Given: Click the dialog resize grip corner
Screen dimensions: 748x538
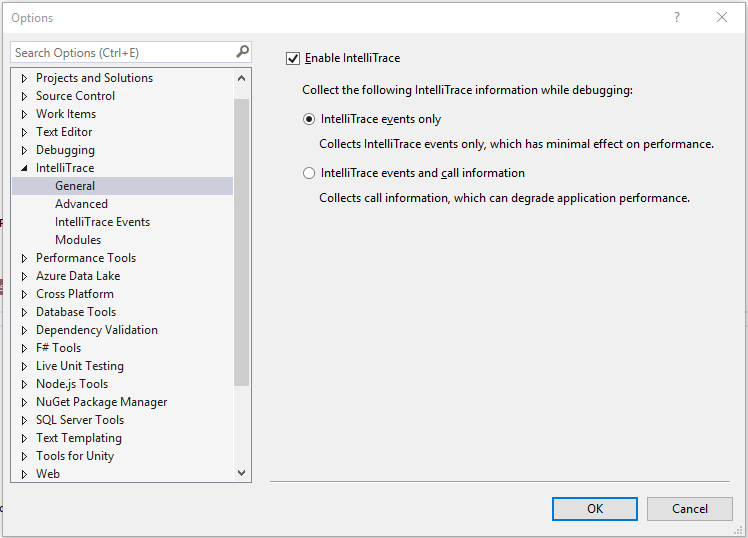Looking at the screenshot, I should point(739,530).
